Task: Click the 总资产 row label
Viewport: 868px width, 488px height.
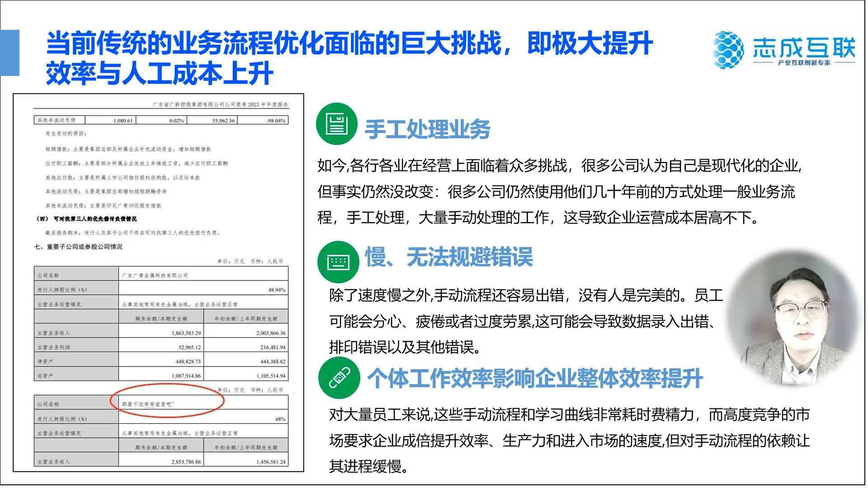Action: point(45,376)
